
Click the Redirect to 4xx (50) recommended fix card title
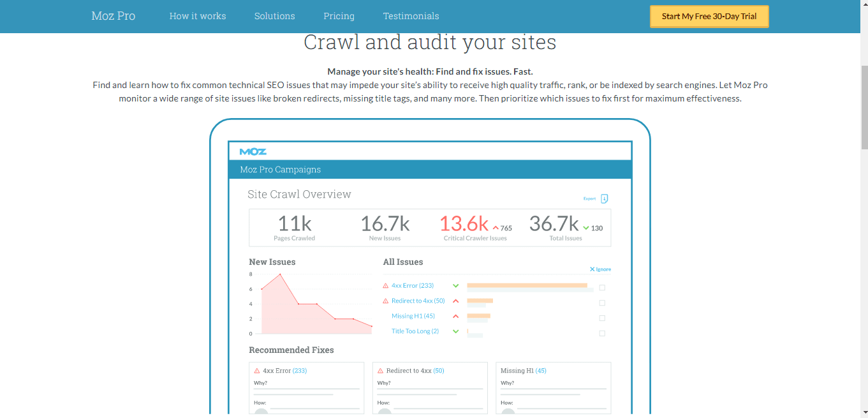[415, 371]
